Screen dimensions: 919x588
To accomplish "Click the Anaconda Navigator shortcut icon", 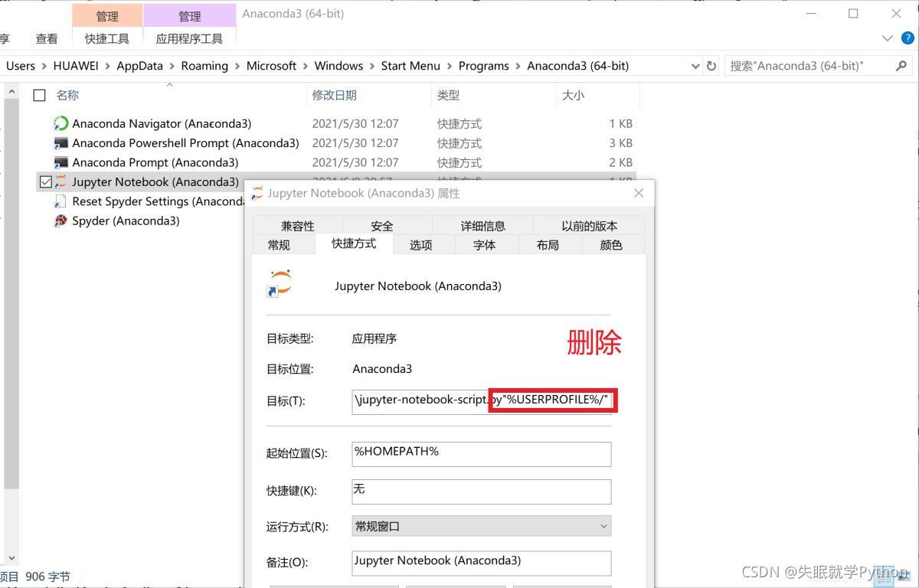I will [61, 123].
